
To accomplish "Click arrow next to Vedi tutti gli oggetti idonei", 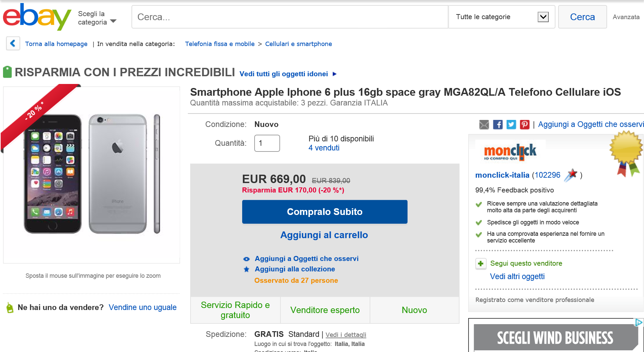I will click(334, 74).
